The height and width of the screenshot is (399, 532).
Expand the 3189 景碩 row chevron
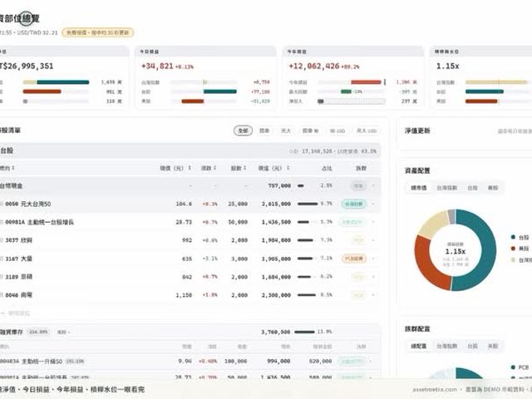[x=373, y=277]
